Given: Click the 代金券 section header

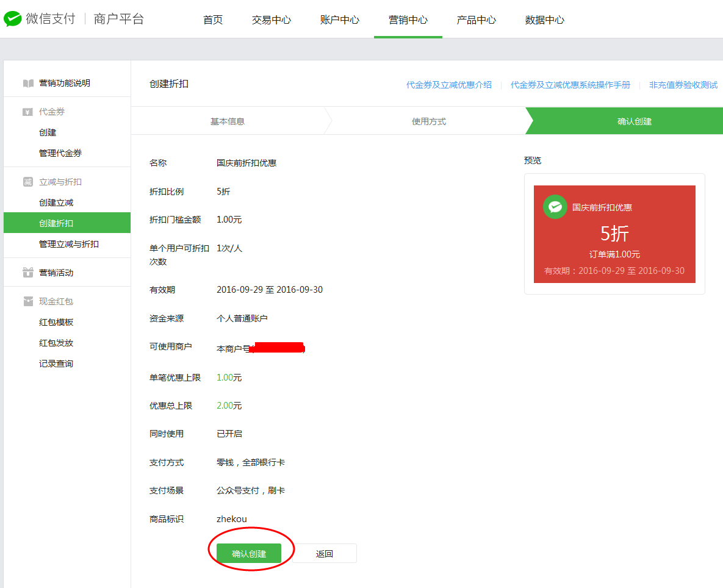Looking at the screenshot, I should (x=52, y=112).
